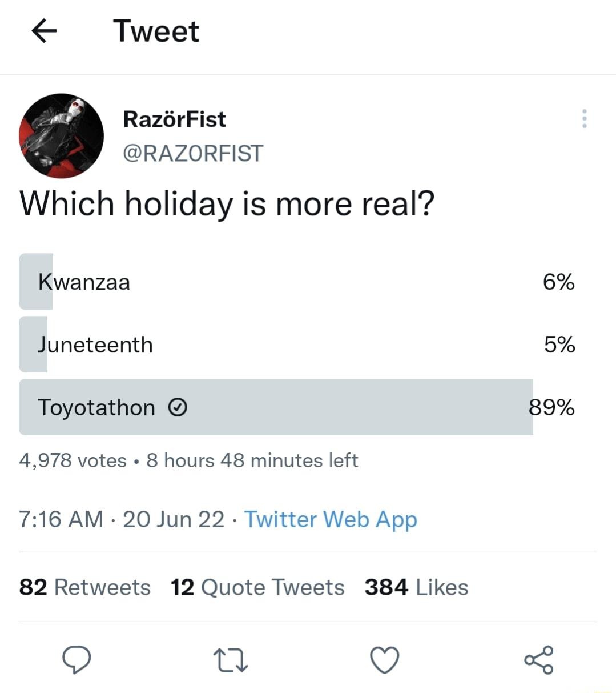
Task: View the 384 Likes list
Action: 416,587
